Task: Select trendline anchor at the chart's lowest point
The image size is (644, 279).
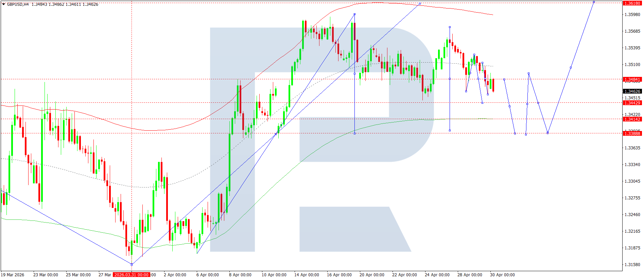Action: [x=132, y=264]
